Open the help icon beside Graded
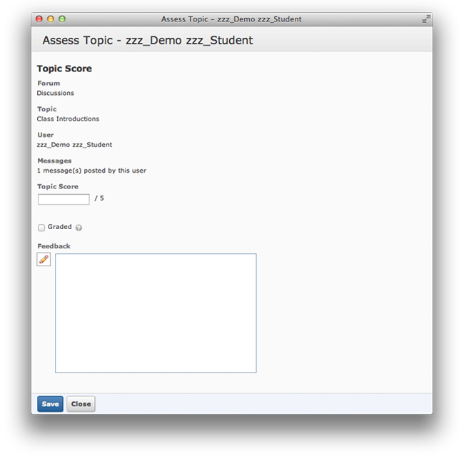The width and height of the screenshot is (464, 476). pos(79,228)
